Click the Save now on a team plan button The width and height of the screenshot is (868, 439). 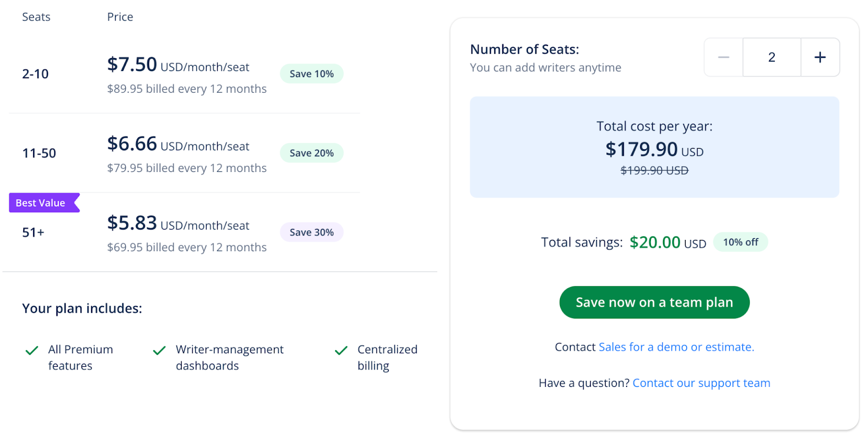click(654, 302)
